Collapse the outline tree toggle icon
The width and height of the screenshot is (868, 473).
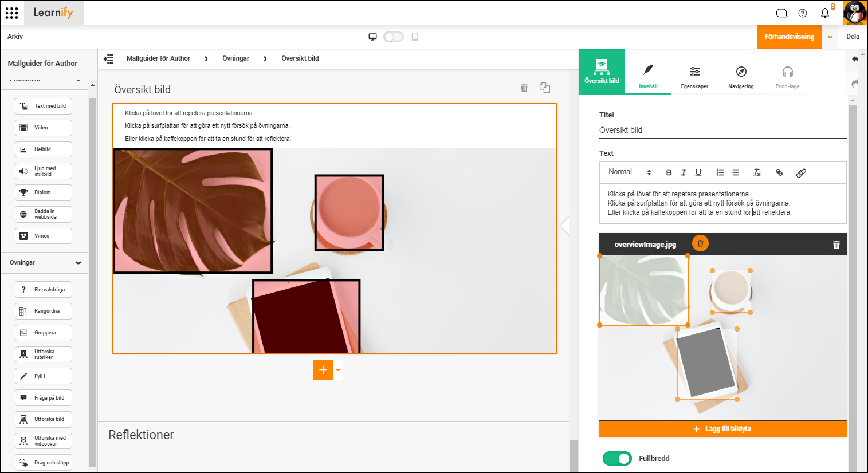click(x=109, y=58)
